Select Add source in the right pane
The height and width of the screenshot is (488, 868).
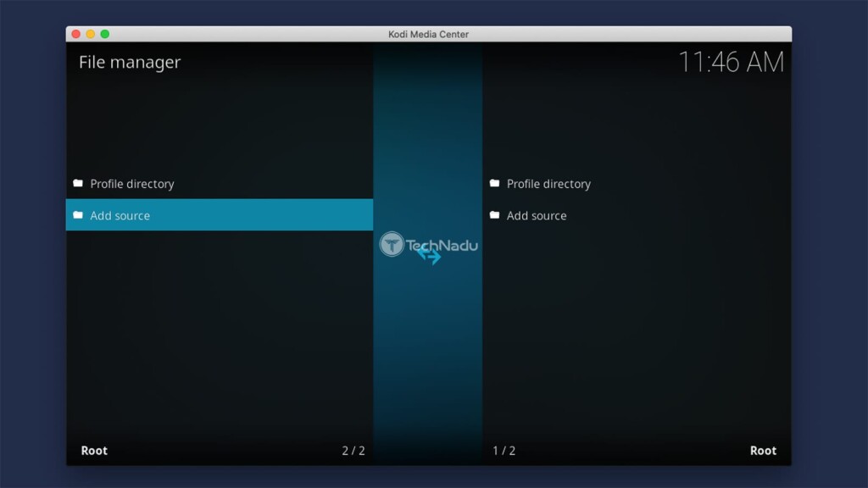637,214
